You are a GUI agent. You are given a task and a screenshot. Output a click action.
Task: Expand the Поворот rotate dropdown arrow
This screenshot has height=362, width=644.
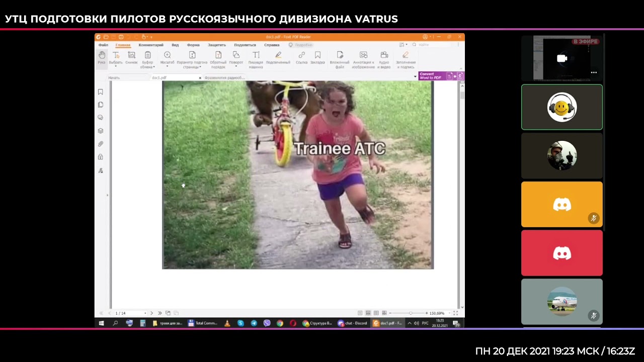point(236,66)
